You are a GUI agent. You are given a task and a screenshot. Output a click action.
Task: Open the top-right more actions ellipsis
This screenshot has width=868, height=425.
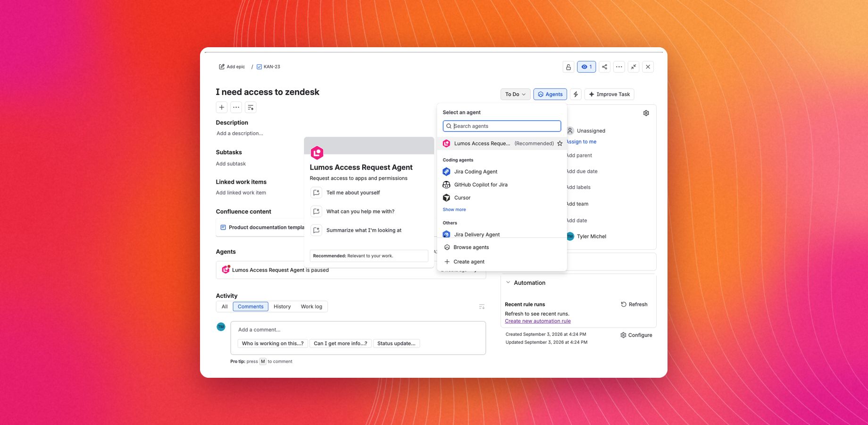pos(619,67)
